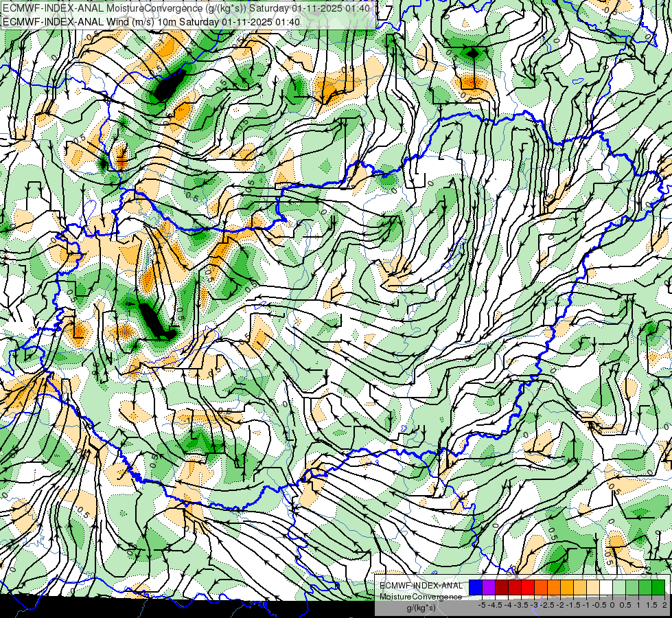This screenshot has height=618, width=672.
Task: Pick the bright red swatch between -3.5 and -3
Action: (528, 588)
